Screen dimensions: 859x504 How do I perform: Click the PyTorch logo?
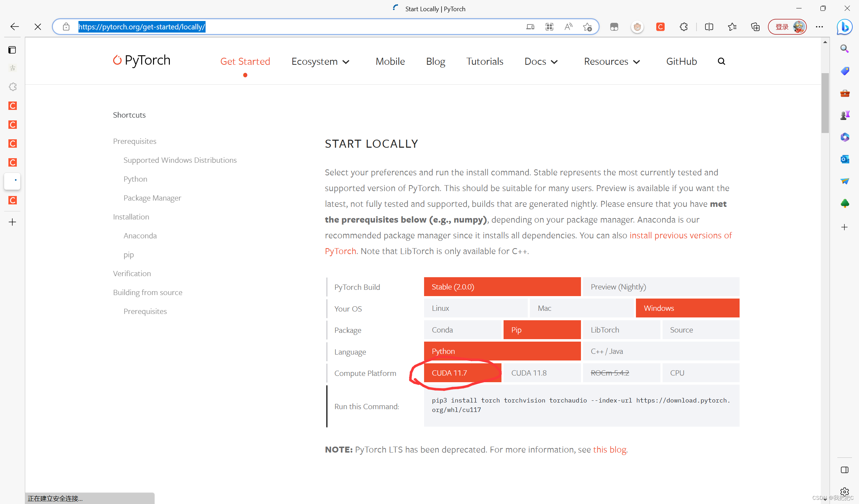141,60
